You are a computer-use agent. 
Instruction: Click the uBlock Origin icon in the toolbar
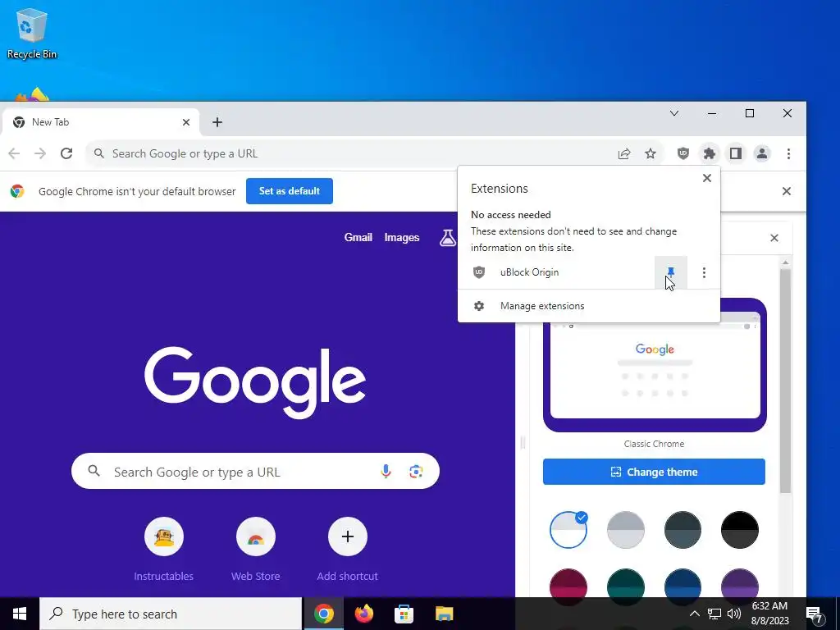(683, 153)
